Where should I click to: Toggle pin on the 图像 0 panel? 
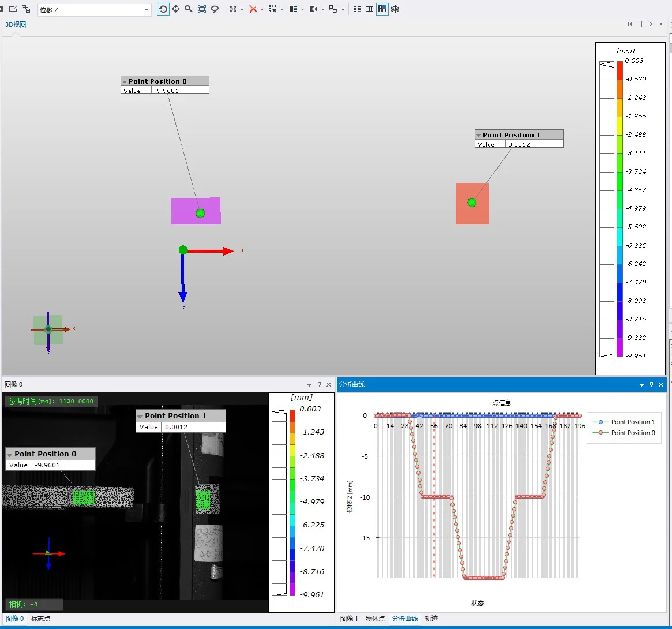tap(320, 384)
